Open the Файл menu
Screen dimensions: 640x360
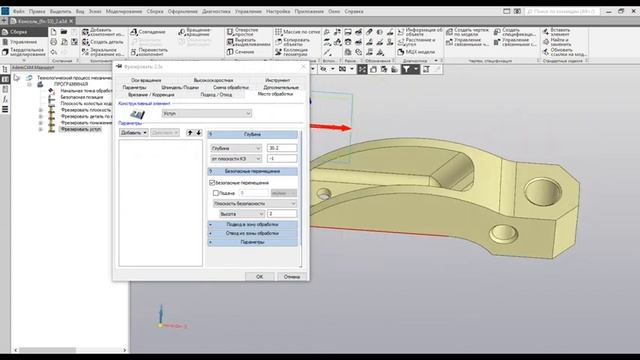tap(18, 11)
